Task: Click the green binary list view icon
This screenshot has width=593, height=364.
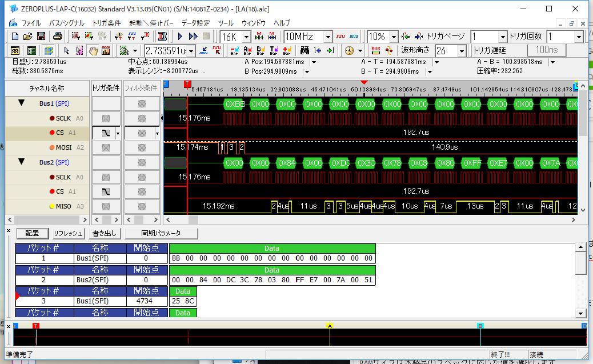Action: point(32,50)
